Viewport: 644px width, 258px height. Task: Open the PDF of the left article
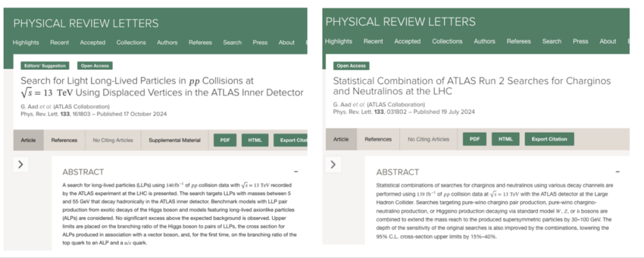(x=225, y=140)
